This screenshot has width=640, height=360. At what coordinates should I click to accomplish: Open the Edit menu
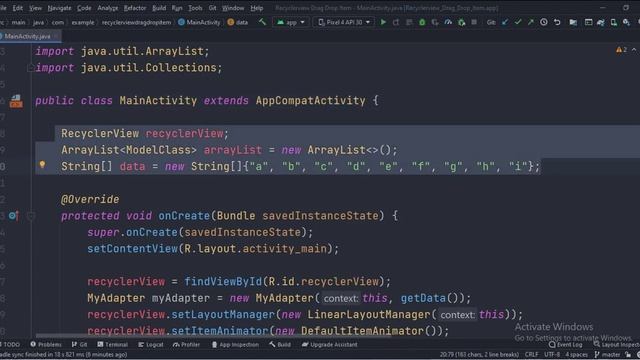pyautogui.click(x=18, y=8)
